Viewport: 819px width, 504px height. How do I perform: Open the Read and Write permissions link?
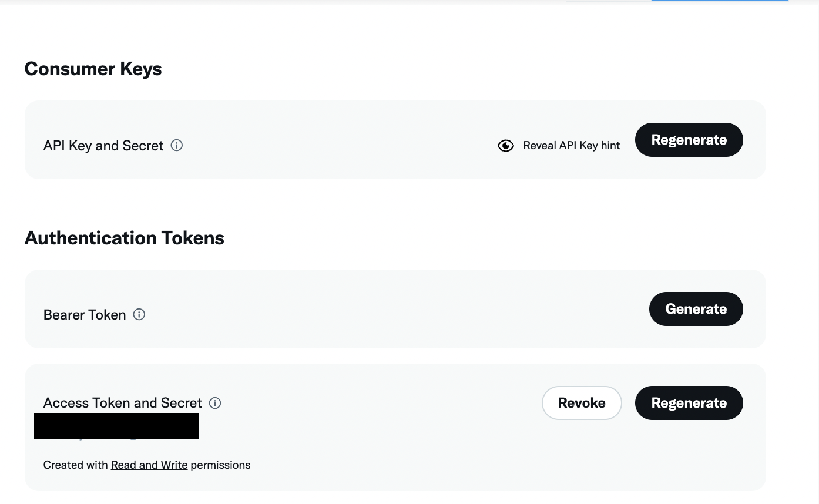[x=149, y=465]
